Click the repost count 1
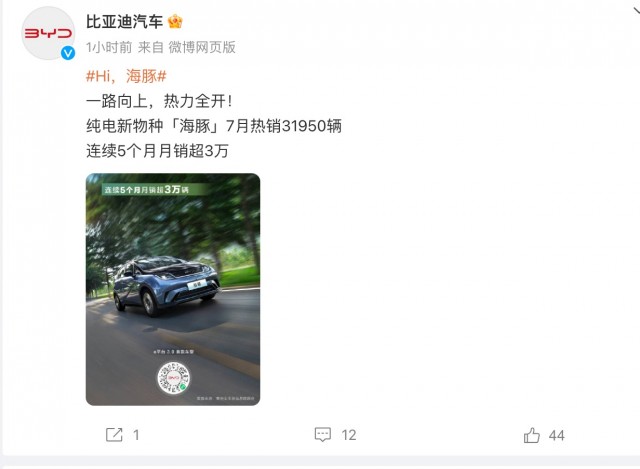The height and width of the screenshot is (469, 640). click(136, 435)
